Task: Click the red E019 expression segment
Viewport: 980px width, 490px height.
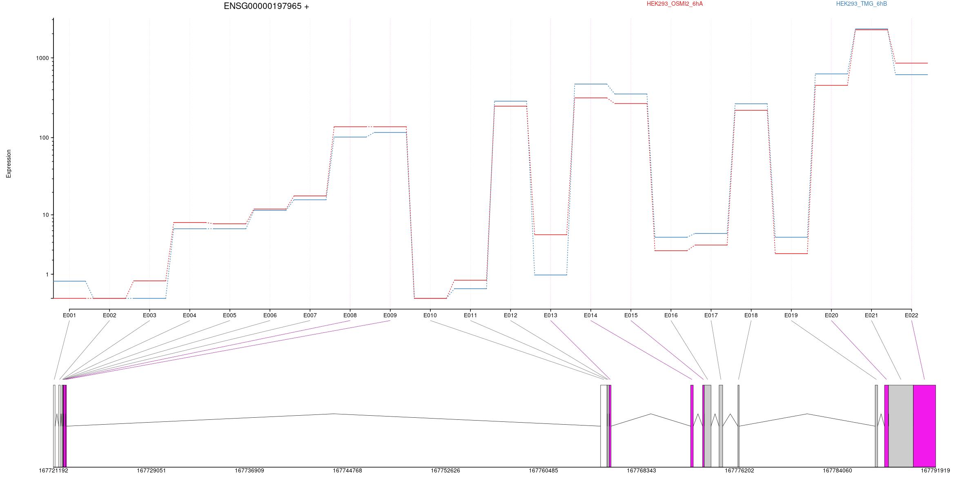Action: point(791,254)
